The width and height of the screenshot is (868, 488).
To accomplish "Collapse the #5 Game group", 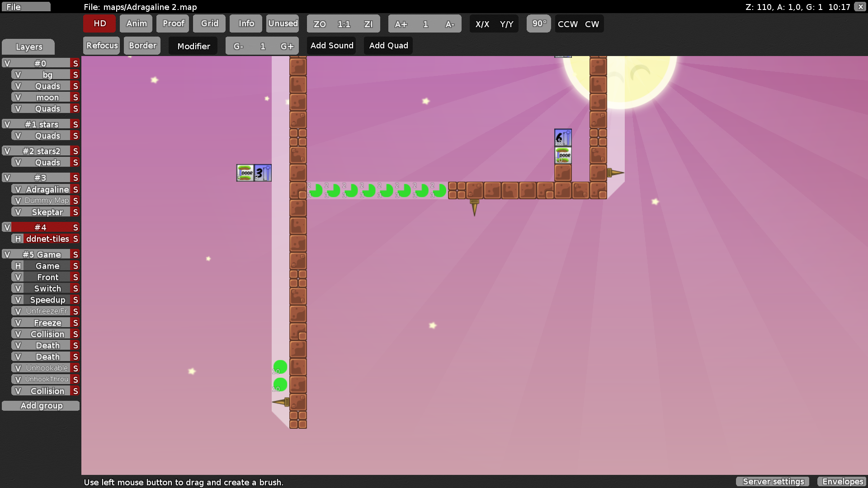I will click(x=7, y=254).
